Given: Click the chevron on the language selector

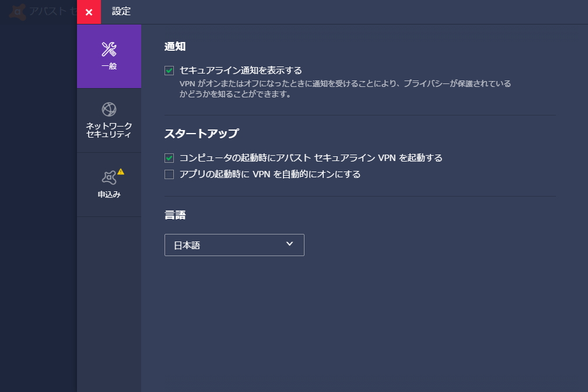Looking at the screenshot, I should (x=289, y=245).
